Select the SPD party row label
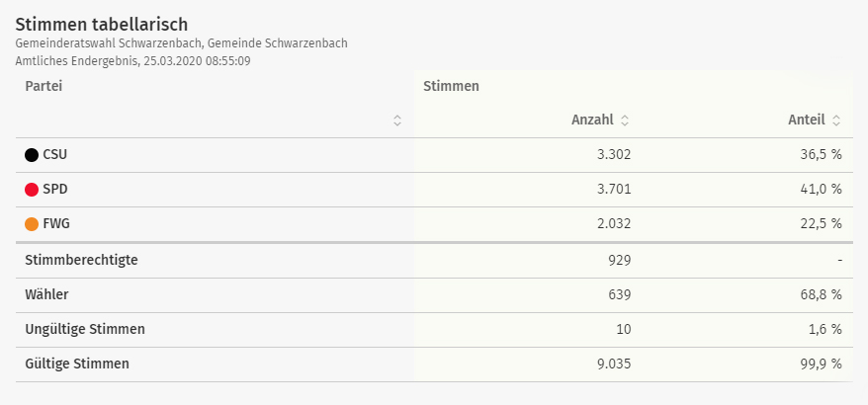The image size is (868, 405). click(55, 190)
